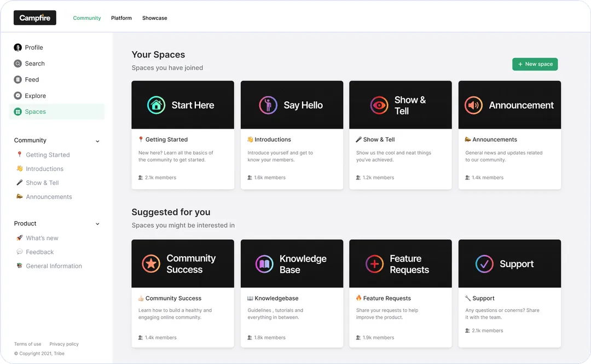Click the speaker icon on Announcement card
This screenshot has width=591, height=364.
tap(473, 105)
